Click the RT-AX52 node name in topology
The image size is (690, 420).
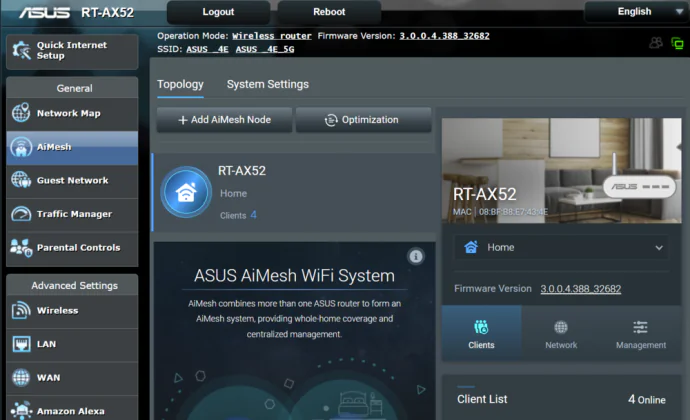coord(242,171)
